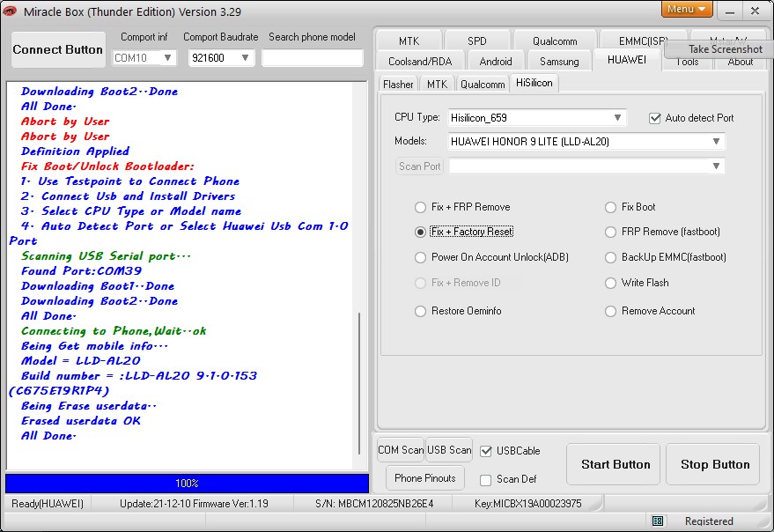Switch to Flasher sub-tab
This screenshot has height=532, width=774.
click(398, 85)
